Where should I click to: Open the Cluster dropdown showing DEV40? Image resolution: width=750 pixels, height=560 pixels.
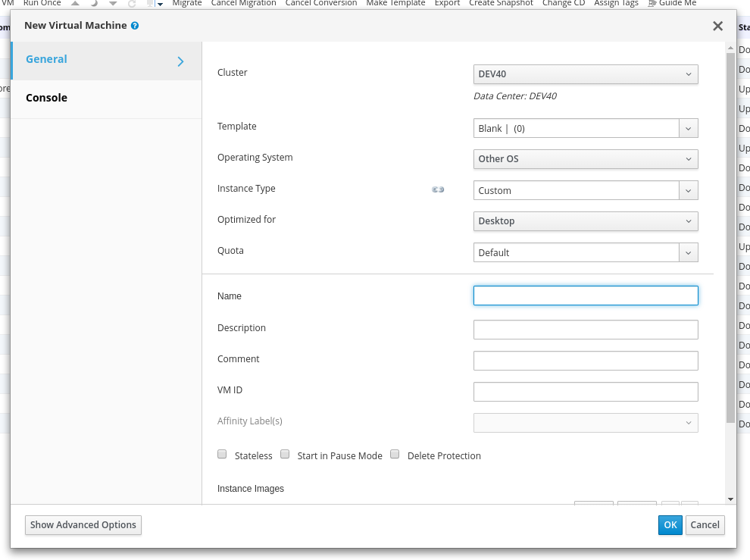coord(585,74)
